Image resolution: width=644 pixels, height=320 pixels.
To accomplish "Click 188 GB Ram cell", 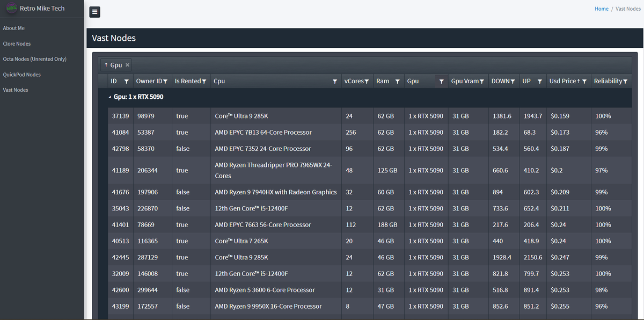I will (389, 224).
